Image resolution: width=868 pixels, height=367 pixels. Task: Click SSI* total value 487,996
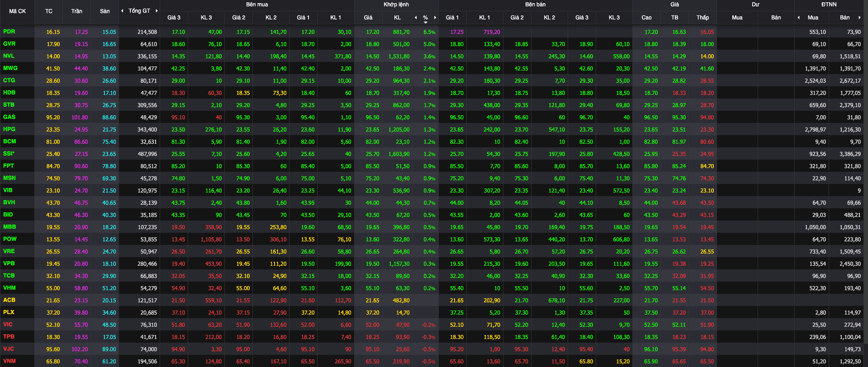(147, 154)
